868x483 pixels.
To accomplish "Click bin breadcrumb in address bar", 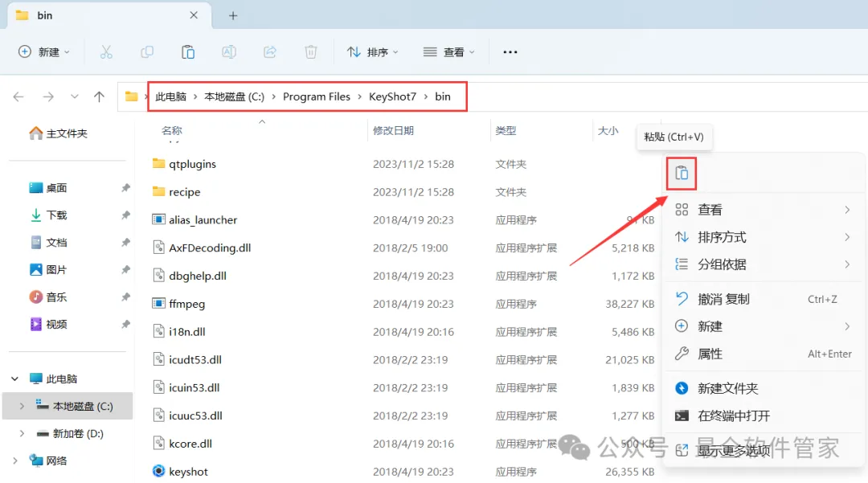I will coord(443,96).
